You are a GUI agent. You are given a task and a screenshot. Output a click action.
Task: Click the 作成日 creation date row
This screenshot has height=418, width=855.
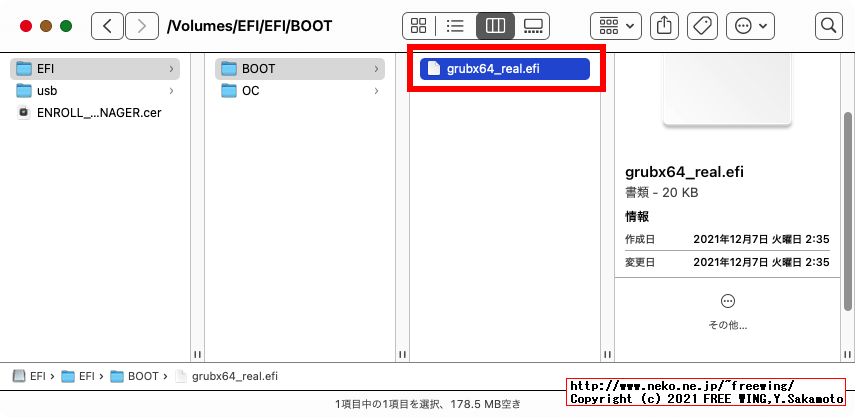tap(727, 239)
